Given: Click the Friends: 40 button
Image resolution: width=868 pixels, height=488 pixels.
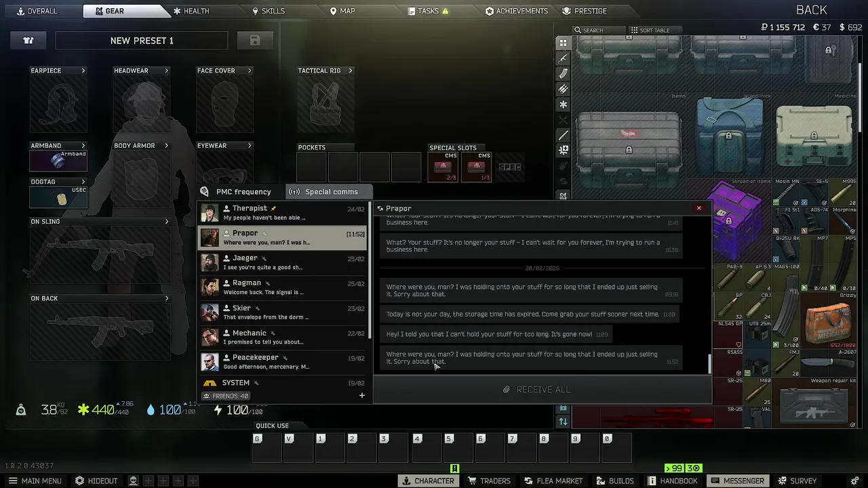Looking at the screenshot, I should pos(226,396).
